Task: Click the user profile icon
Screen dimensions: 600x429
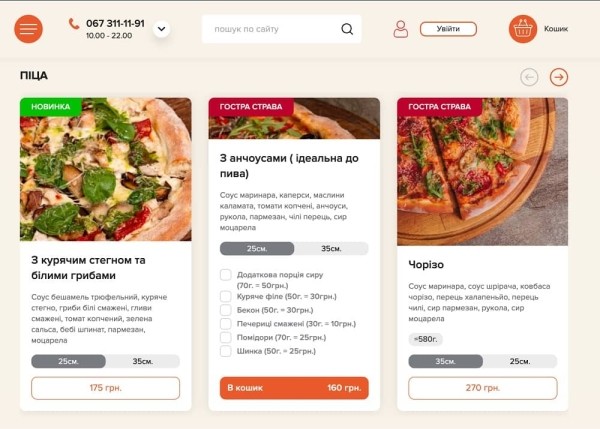Action: (x=400, y=29)
